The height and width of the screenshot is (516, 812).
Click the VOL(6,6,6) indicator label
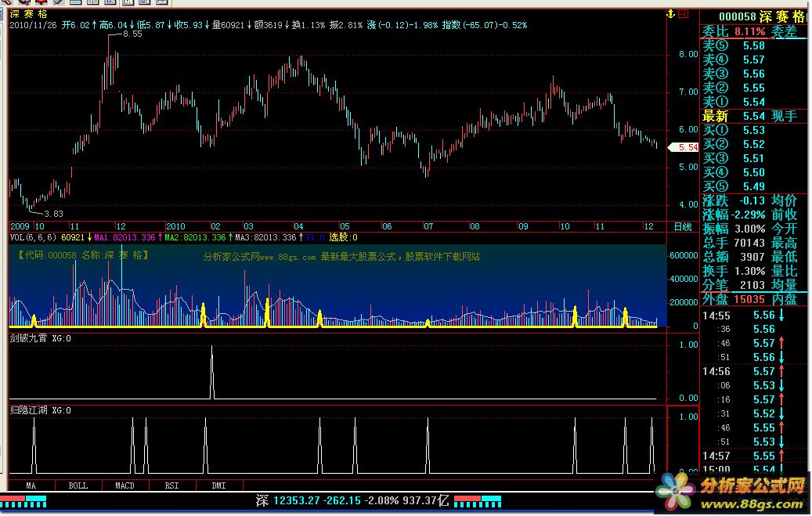(33, 238)
